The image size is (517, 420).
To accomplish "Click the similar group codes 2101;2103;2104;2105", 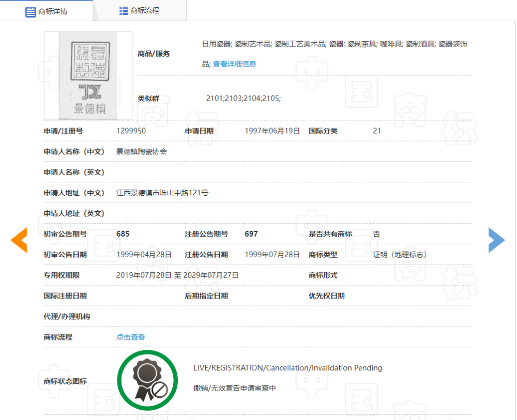I will coord(244,98).
